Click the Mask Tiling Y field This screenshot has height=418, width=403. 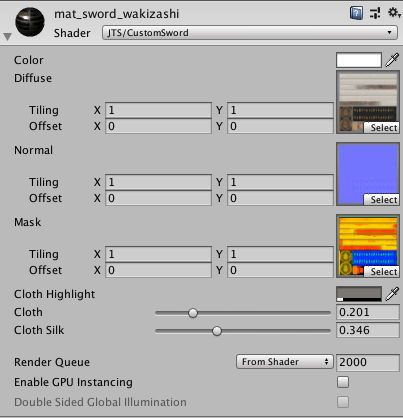click(x=280, y=254)
